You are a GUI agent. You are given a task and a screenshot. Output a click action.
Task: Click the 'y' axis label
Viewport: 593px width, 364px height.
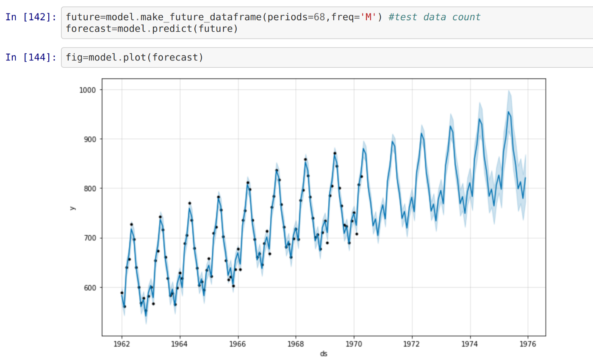[73, 208]
